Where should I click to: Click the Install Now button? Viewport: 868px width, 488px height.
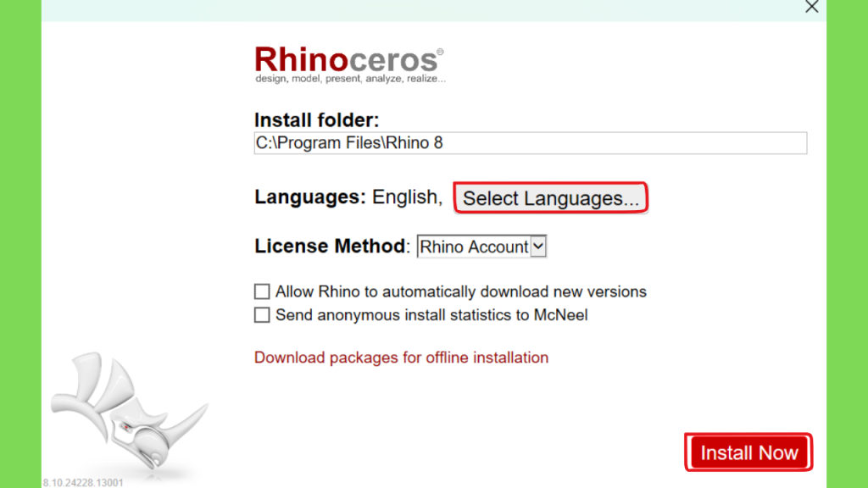pos(748,452)
